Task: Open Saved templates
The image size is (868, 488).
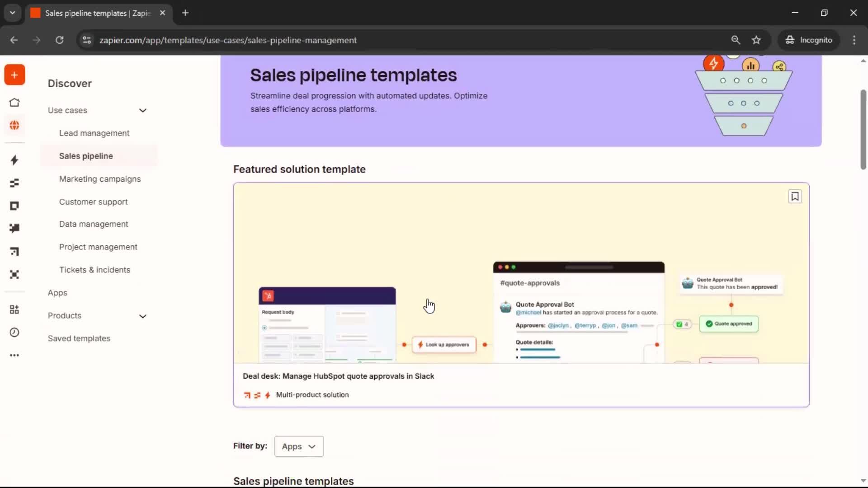Action: (79, 338)
